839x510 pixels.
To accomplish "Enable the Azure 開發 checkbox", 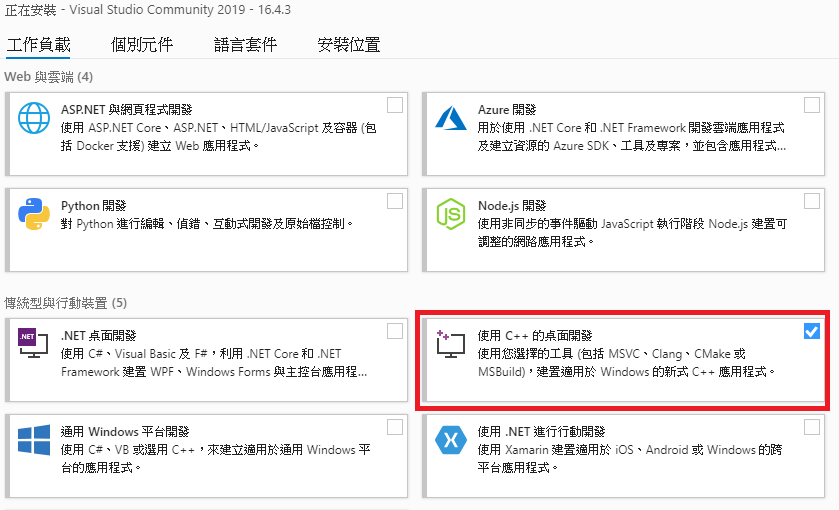I will [x=812, y=105].
